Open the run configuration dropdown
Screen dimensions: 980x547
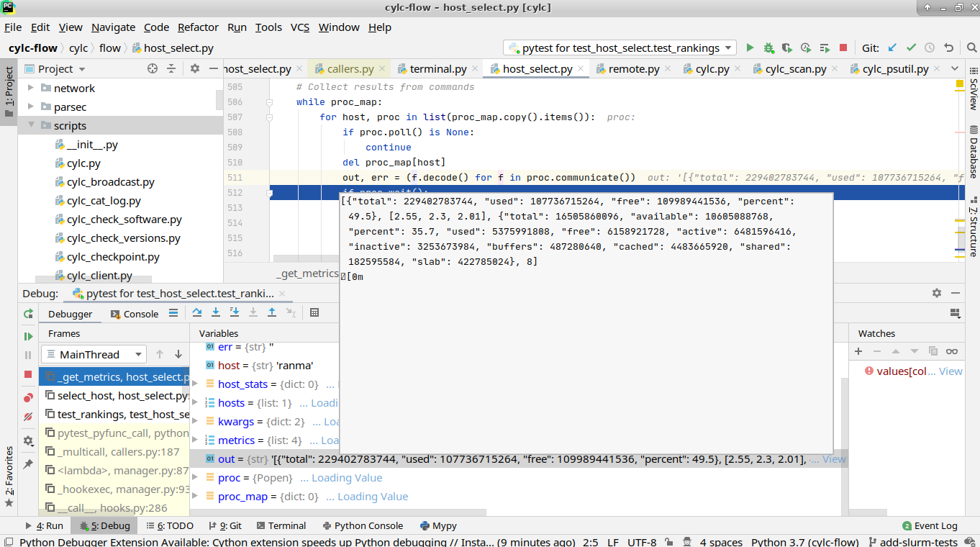tap(620, 48)
